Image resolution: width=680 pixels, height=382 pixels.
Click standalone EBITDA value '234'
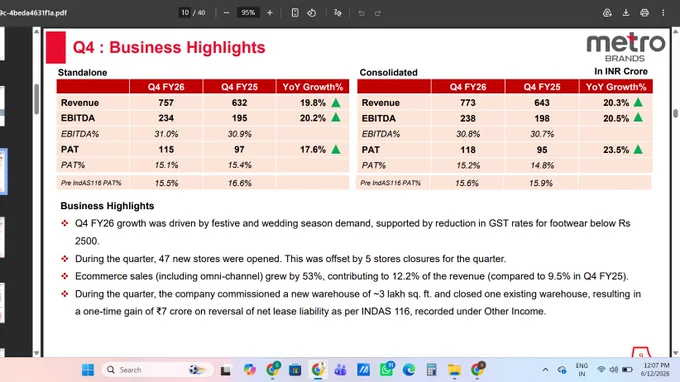(x=166, y=118)
